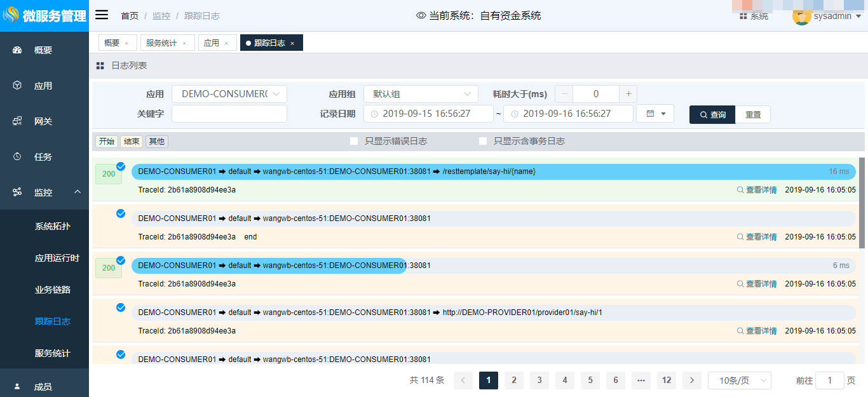This screenshot has width=868, height=397.
Task: Open the 应用 DEMO-CONSUMER dropdown
Action: pyautogui.click(x=229, y=94)
